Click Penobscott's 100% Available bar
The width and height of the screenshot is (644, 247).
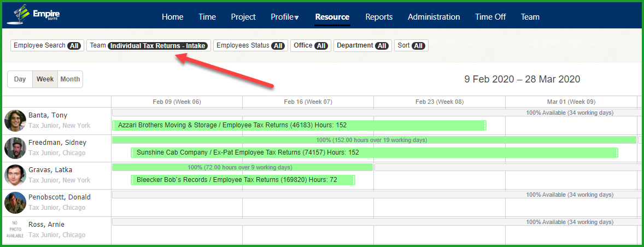click(376, 195)
